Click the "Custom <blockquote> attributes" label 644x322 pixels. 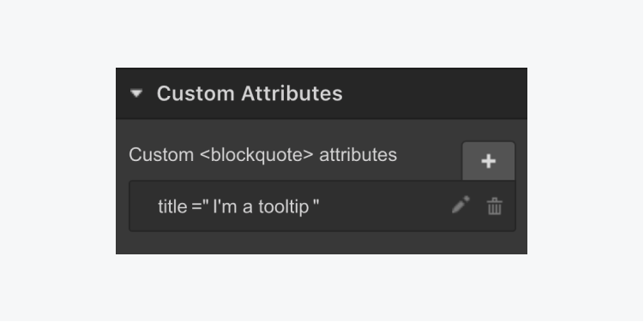click(263, 155)
